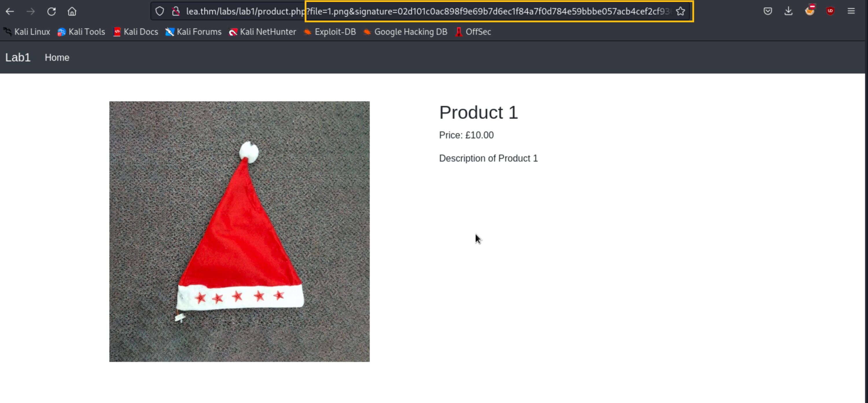Click the forward navigation arrow

(31, 12)
